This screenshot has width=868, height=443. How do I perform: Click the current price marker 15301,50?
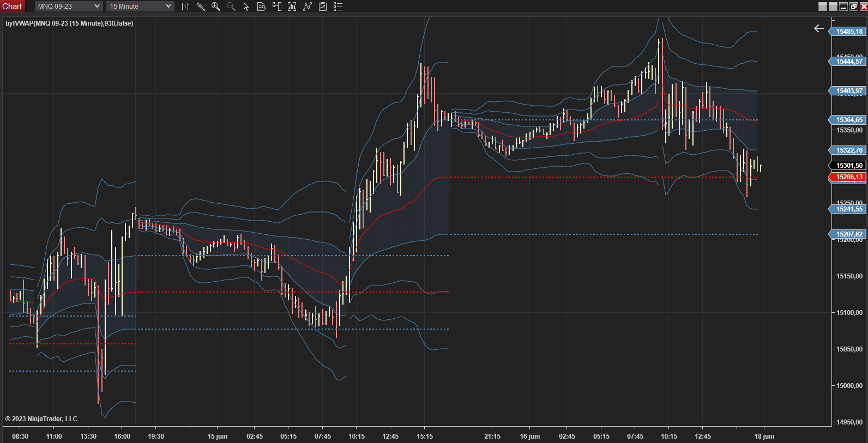[x=847, y=166]
